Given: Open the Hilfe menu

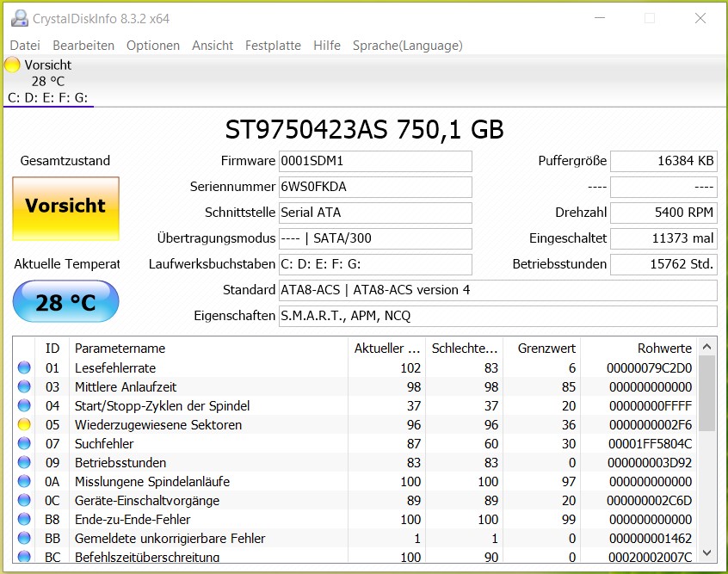Looking at the screenshot, I should [x=327, y=46].
